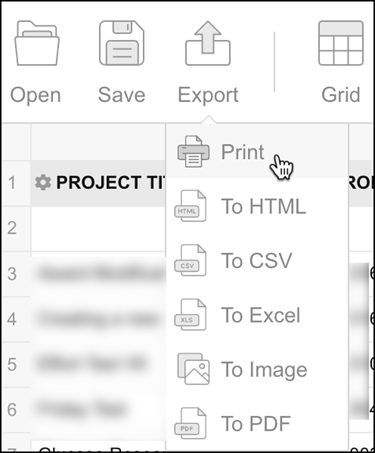
Task: Click the Export upload icon
Action: tap(208, 43)
